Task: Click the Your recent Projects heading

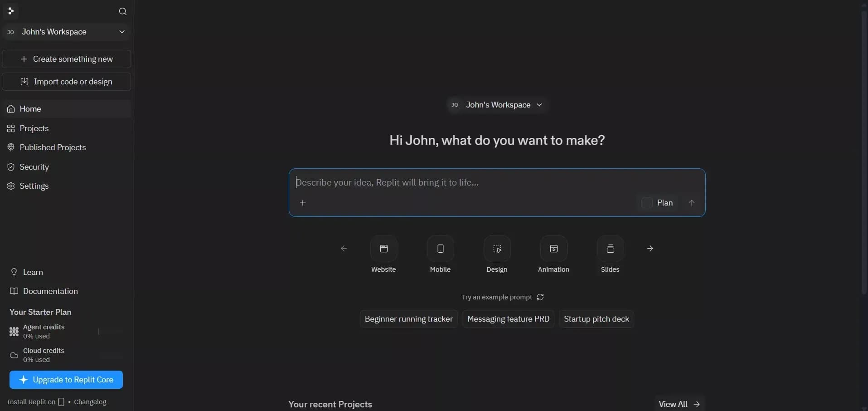Action: point(330,404)
